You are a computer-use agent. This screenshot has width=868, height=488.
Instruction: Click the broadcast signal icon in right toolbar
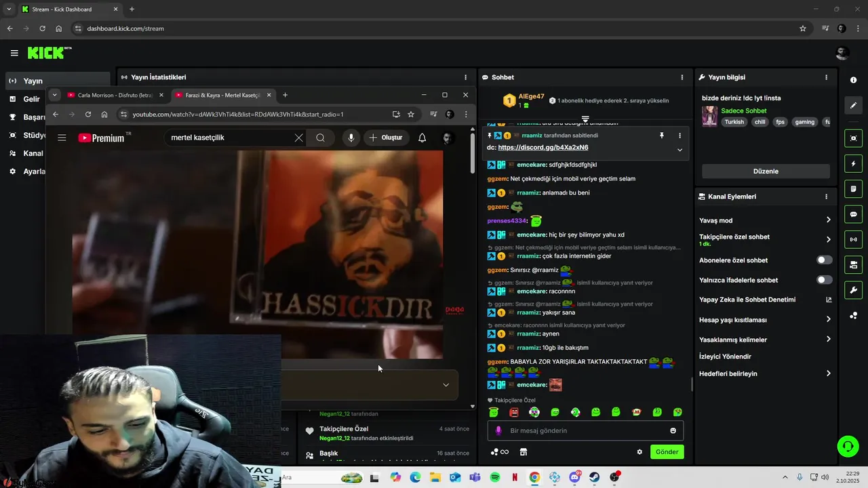click(x=853, y=239)
